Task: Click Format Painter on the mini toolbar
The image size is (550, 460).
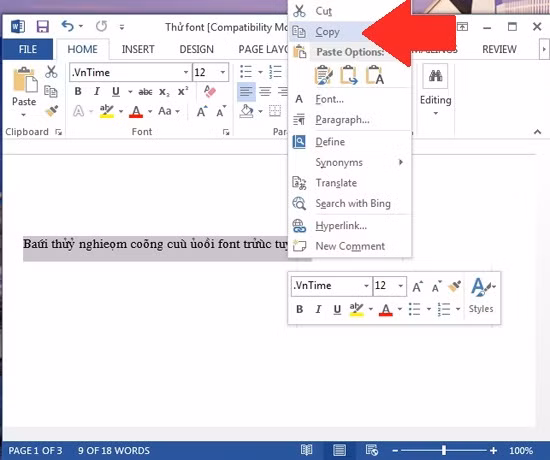Action: [455, 286]
